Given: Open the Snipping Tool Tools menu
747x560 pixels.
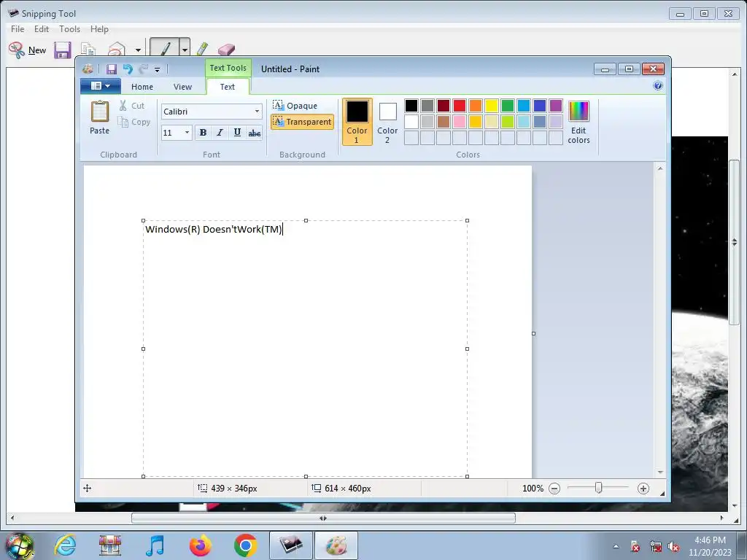Looking at the screenshot, I should (69, 29).
